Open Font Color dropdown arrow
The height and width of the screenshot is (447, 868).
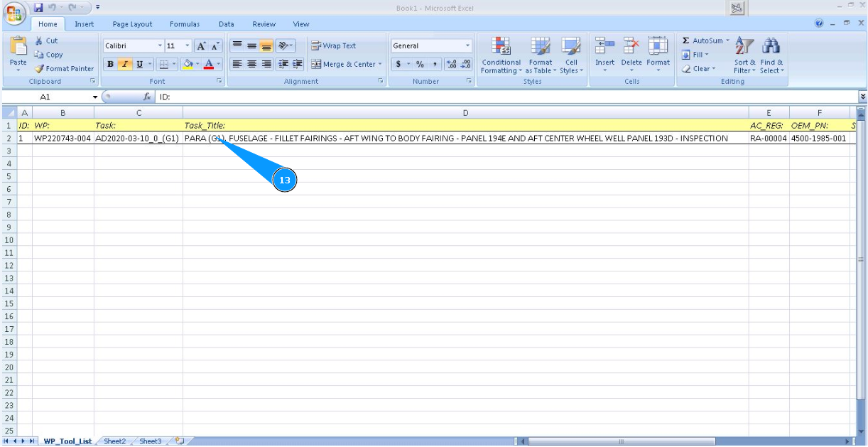point(219,64)
